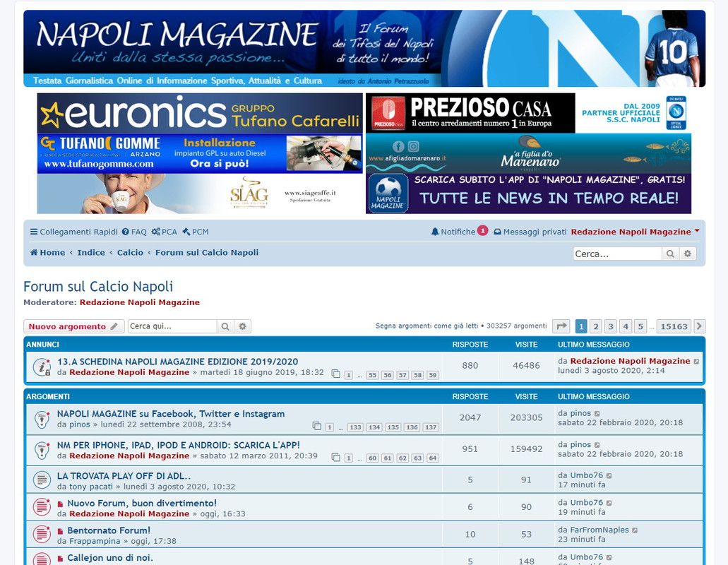Go to Indice breadcrumb
Viewport: 728px width, 565px height.
(91, 253)
